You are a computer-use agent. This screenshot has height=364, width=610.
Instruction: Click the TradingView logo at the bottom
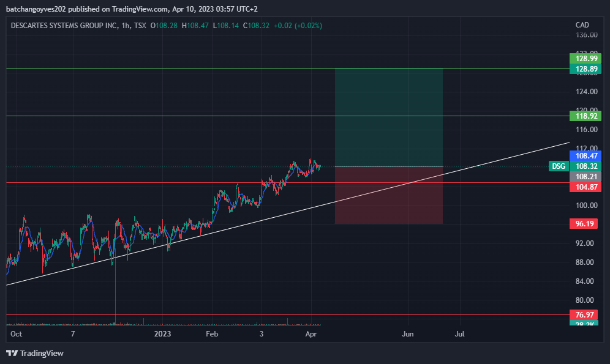[x=35, y=353]
